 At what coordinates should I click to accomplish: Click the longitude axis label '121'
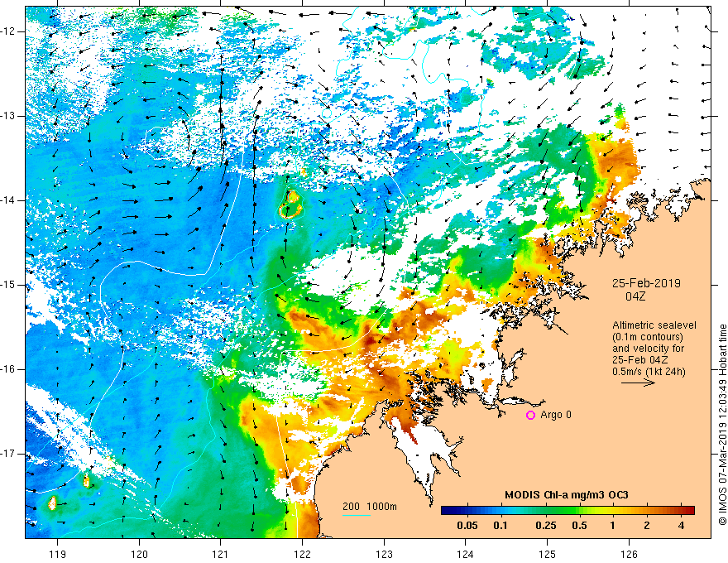[x=221, y=554]
